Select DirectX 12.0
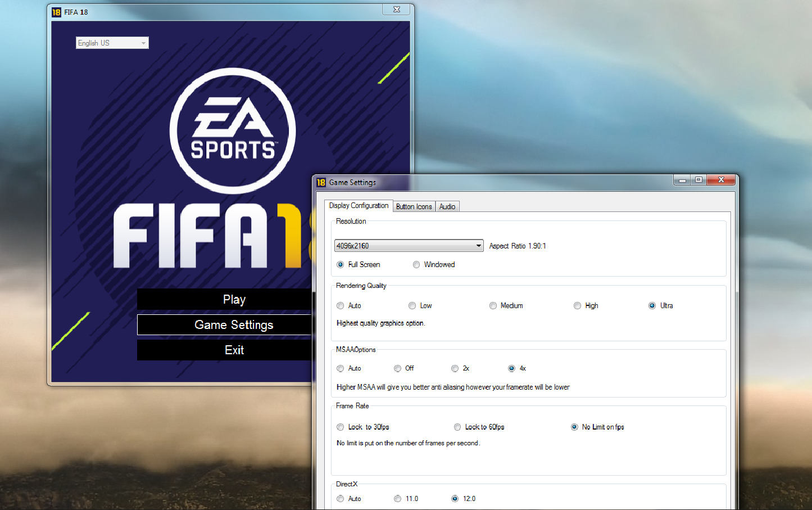812x510 pixels. coord(455,499)
